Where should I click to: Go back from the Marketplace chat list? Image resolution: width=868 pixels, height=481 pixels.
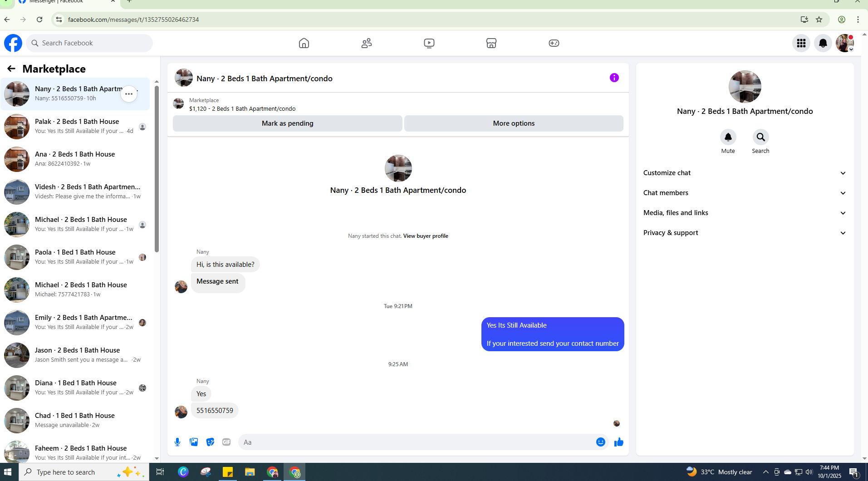[x=11, y=69]
